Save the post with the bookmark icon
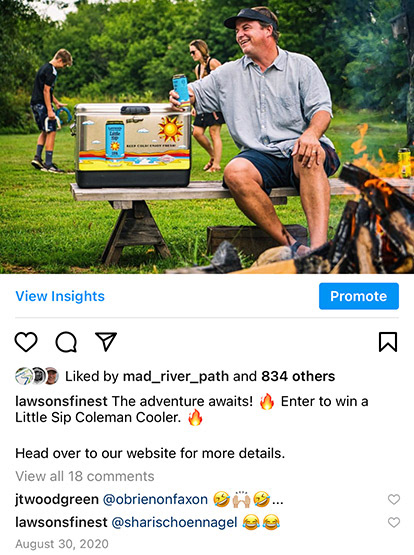This screenshot has width=414, height=555. pos(388,342)
